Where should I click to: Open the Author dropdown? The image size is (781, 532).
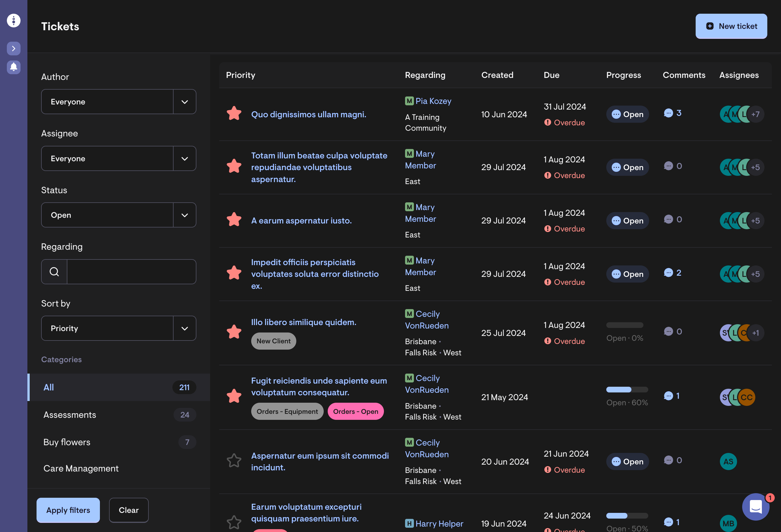119,102
